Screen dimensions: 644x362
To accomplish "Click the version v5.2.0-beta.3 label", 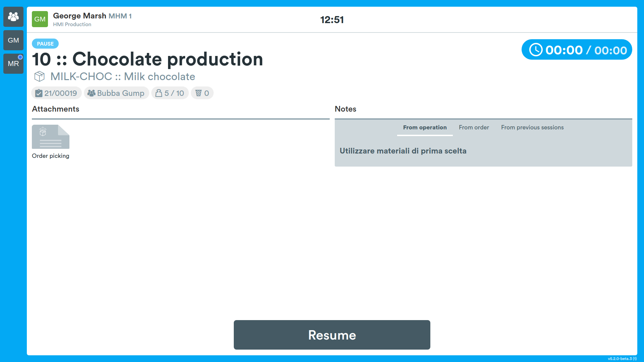I will pos(622,359).
